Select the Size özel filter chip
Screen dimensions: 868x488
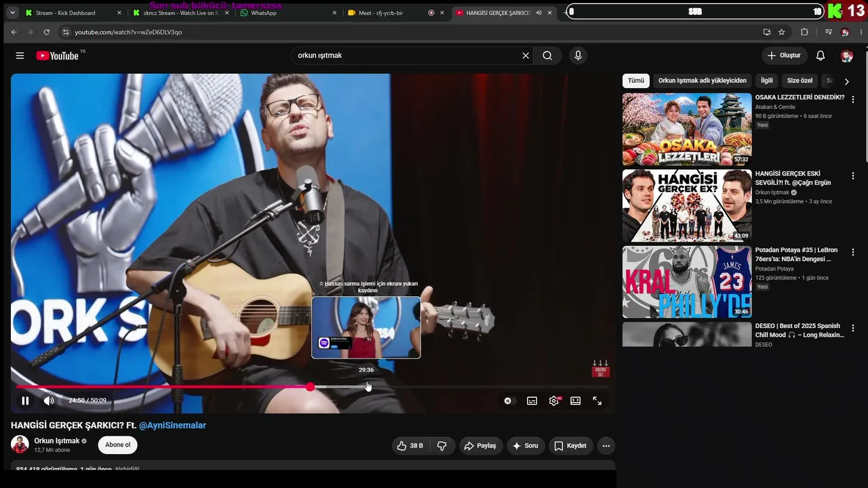pos(800,81)
